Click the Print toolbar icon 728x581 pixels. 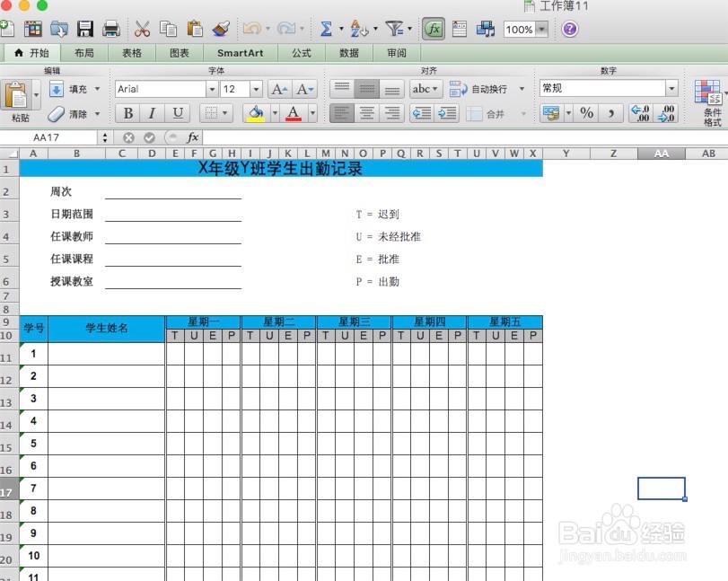point(111,30)
